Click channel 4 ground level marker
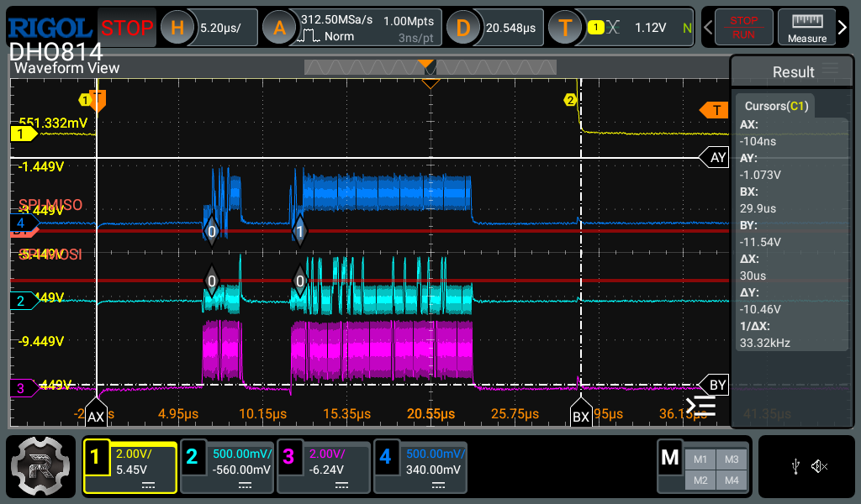Viewport: 861px width, 504px height. (x=24, y=223)
